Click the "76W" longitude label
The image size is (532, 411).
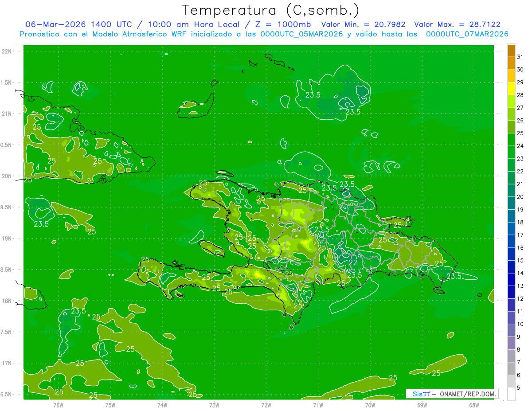(58, 405)
